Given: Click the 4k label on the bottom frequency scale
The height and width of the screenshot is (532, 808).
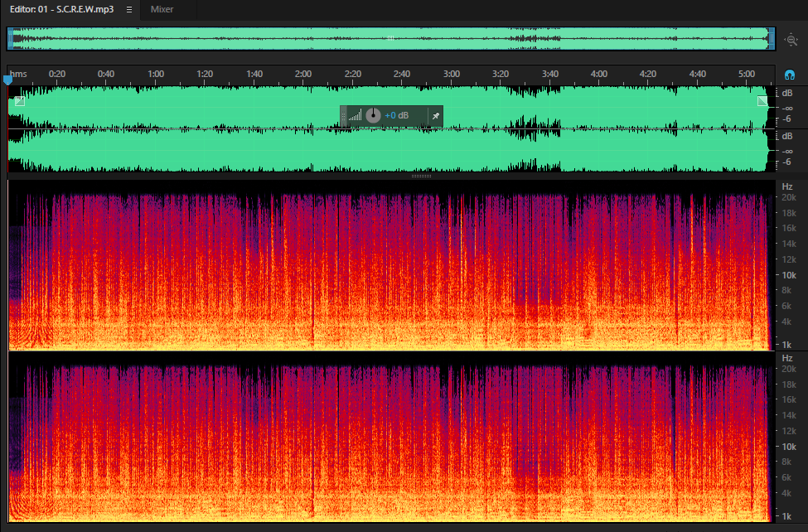Looking at the screenshot, I should coord(787,493).
